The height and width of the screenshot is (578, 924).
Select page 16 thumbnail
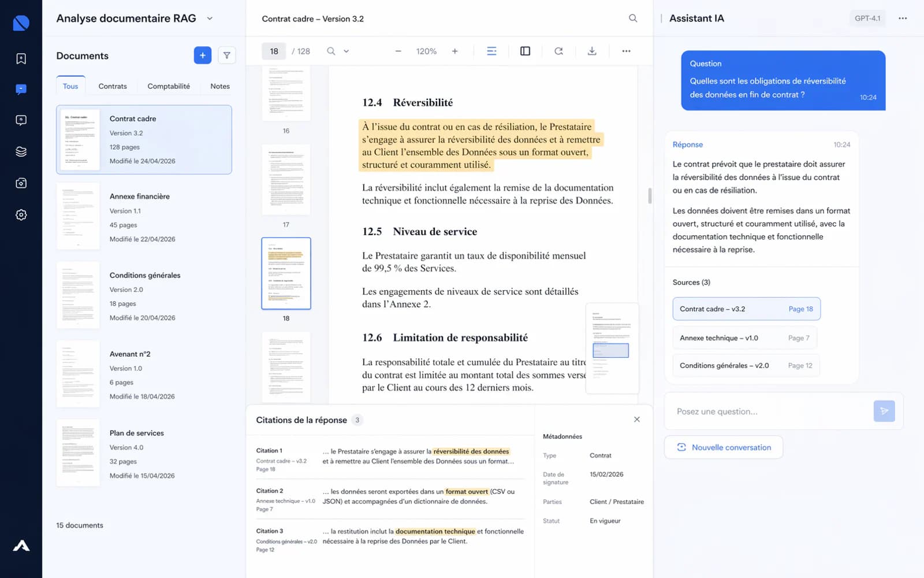pyautogui.click(x=286, y=93)
